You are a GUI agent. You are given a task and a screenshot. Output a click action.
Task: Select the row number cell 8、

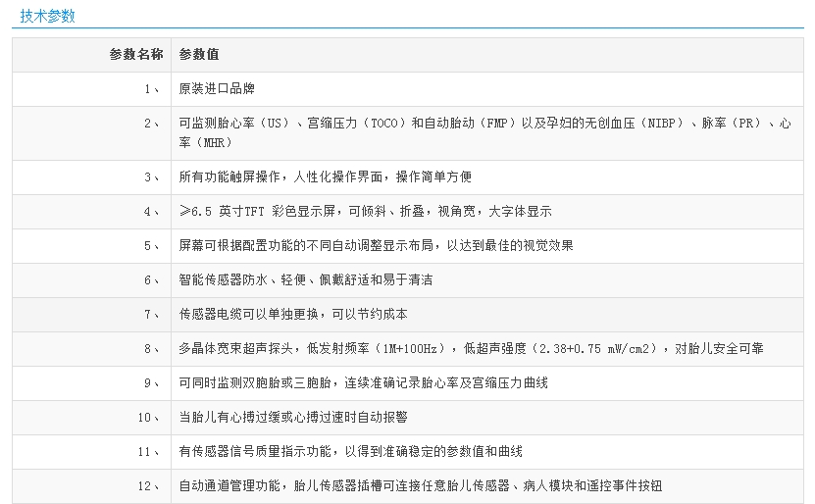click(151, 348)
